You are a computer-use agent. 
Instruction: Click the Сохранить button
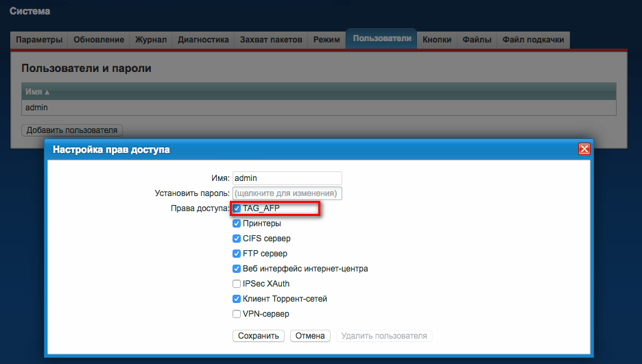[259, 336]
